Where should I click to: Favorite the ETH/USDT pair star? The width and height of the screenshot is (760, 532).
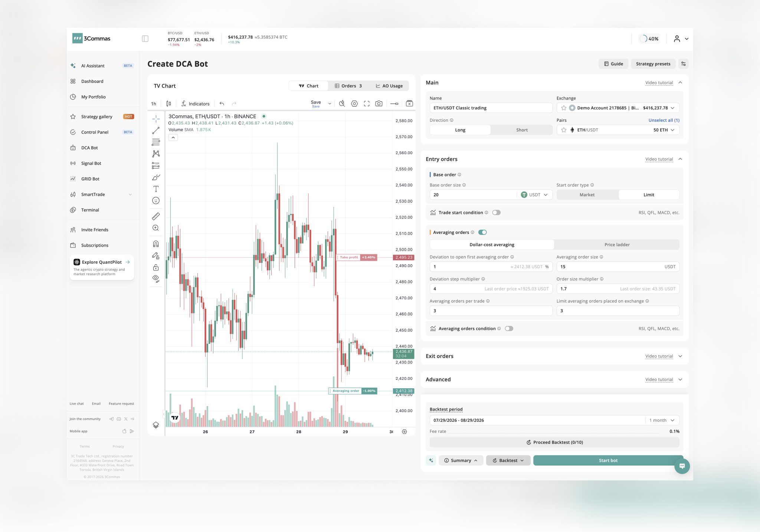point(564,130)
